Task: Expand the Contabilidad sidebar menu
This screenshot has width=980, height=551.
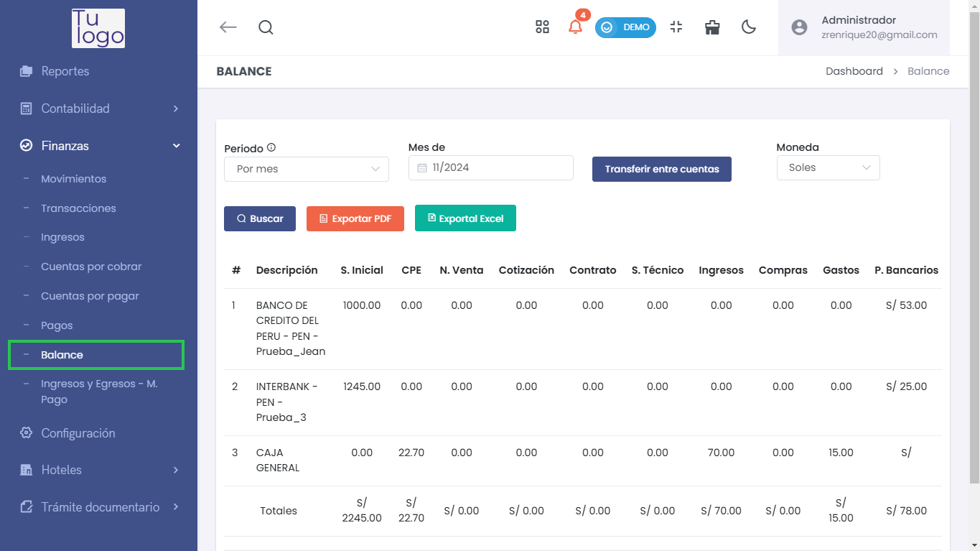Action: pos(98,108)
